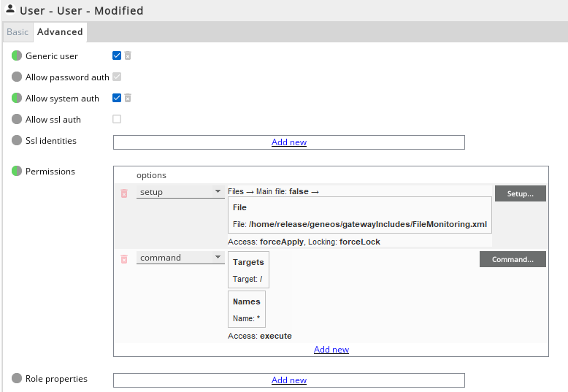Click the Permissions status indicator

coord(17,172)
